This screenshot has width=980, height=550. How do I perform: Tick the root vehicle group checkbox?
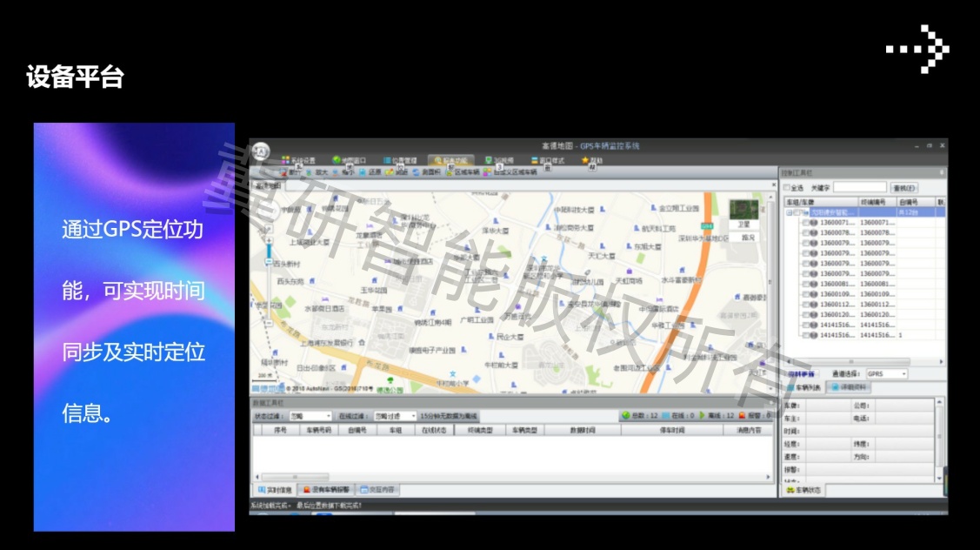coord(797,212)
